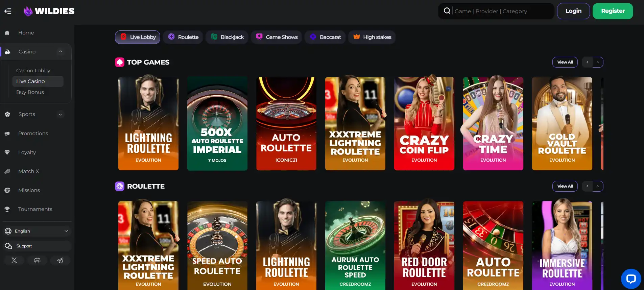Image resolution: width=644 pixels, height=290 pixels.
Task: Open Casino Lobby in sidebar
Action: coord(33,71)
